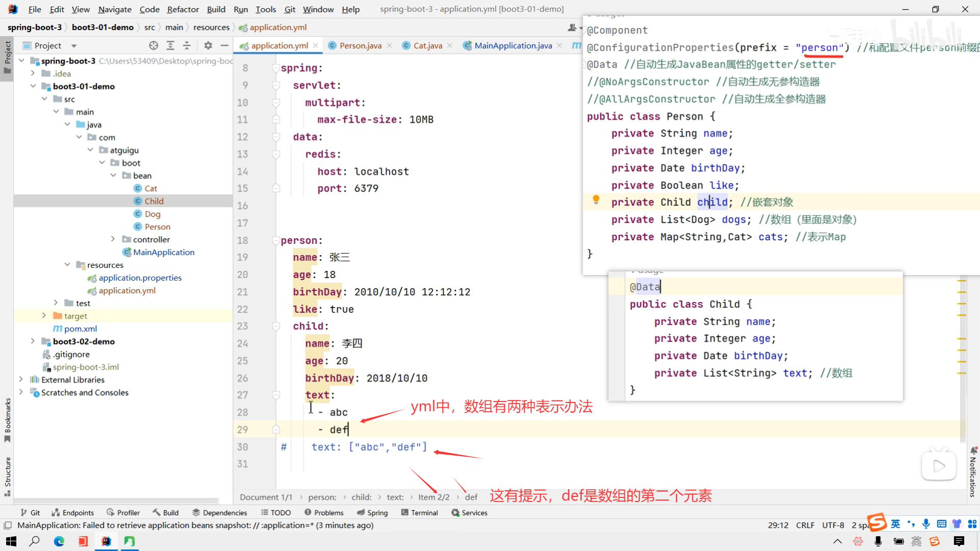Switch to the Person.java tab
The height and width of the screenshot is (551, 980).
pyautogui.click(x=360, y=45)
